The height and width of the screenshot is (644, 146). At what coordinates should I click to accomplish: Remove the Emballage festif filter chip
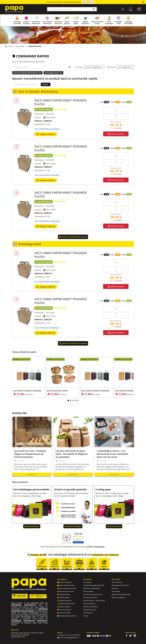pyautogui.click(x=61, y=73)
